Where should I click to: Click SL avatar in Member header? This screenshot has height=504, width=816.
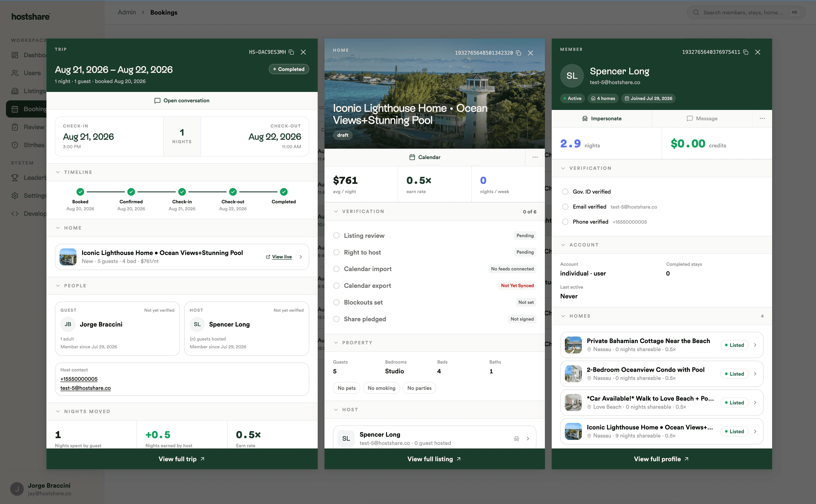[x=572, y=76]
